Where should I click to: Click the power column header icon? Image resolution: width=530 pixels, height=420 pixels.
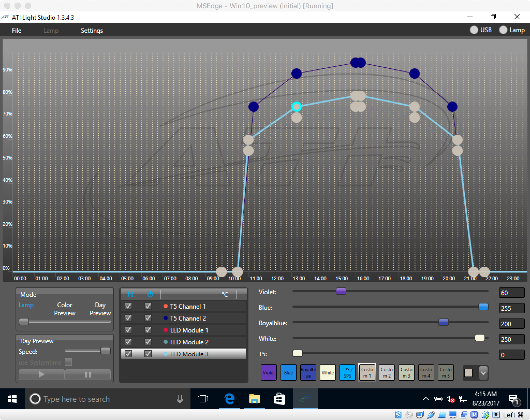pos(150,294)
